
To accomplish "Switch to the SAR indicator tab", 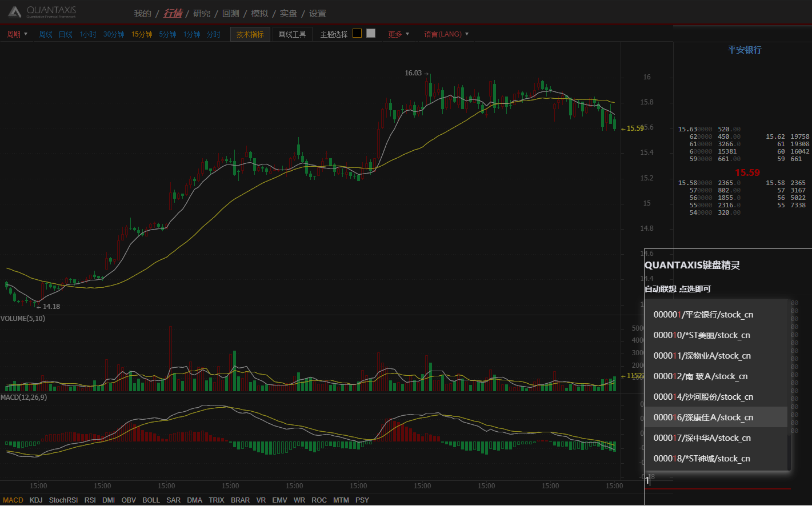I will [x=174, y=500].
